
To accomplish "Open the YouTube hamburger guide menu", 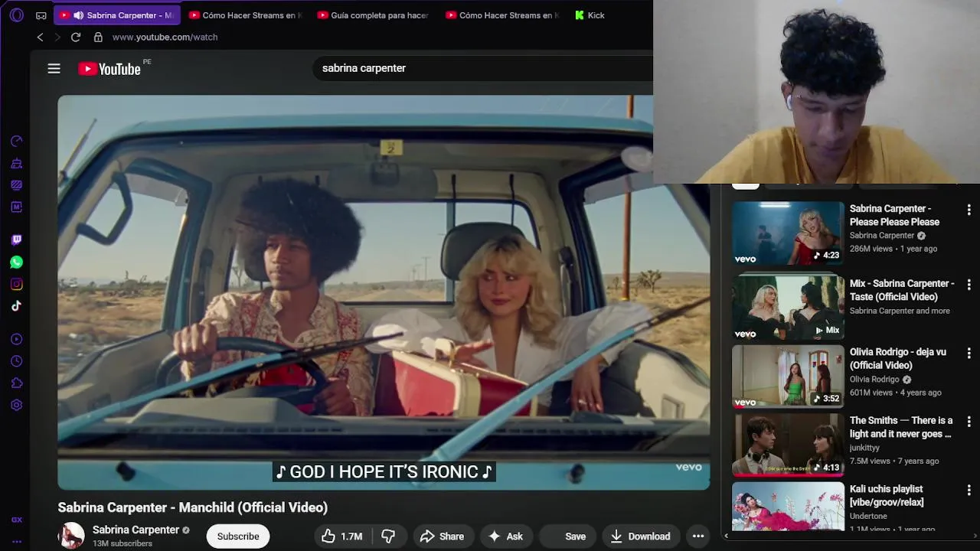I will click(x=54, y=69).
